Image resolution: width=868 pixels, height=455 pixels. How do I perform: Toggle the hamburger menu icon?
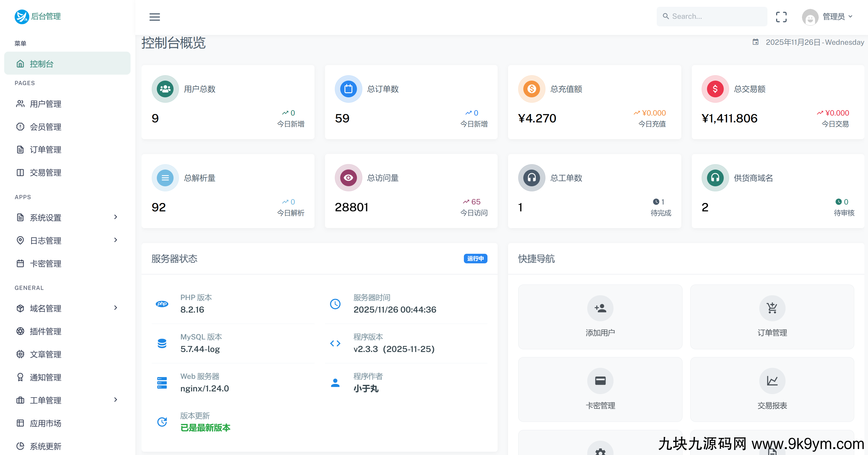155,17
